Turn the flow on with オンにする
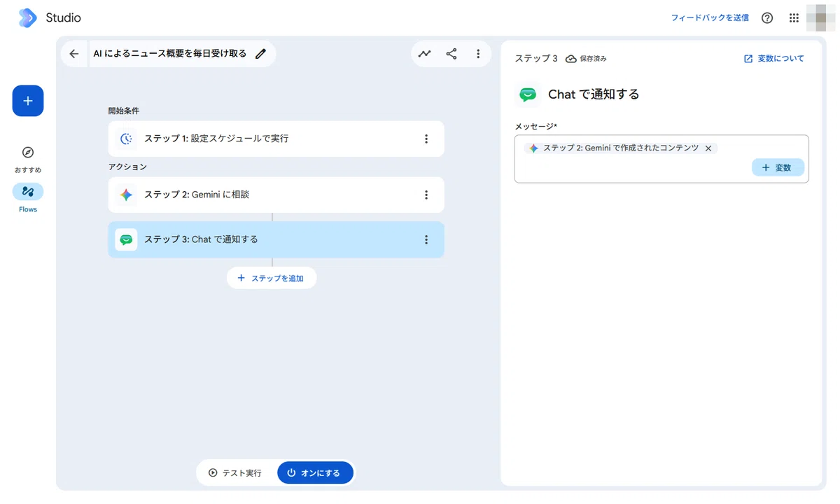Screen dimensions: 840x504 (x=315, y=473)
